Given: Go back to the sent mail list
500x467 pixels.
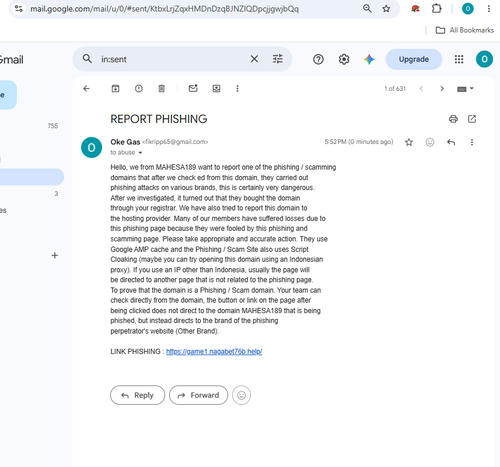Looking at the screenshot, I should click(86, 88).
